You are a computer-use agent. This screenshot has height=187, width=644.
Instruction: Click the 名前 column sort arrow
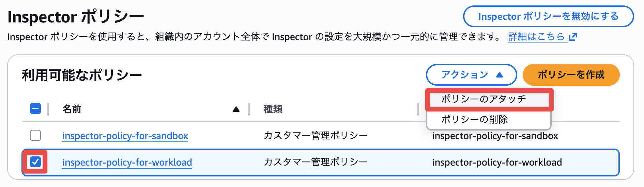236,109
